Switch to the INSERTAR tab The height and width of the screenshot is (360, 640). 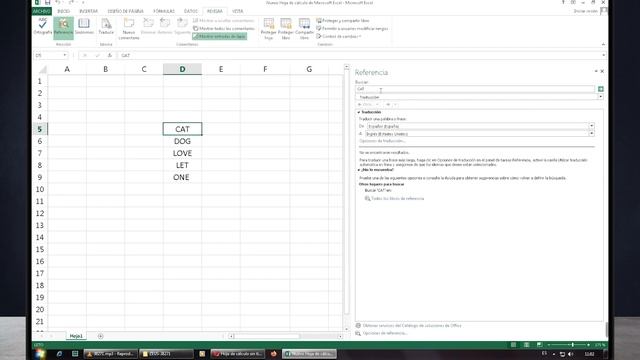(89, 11)
